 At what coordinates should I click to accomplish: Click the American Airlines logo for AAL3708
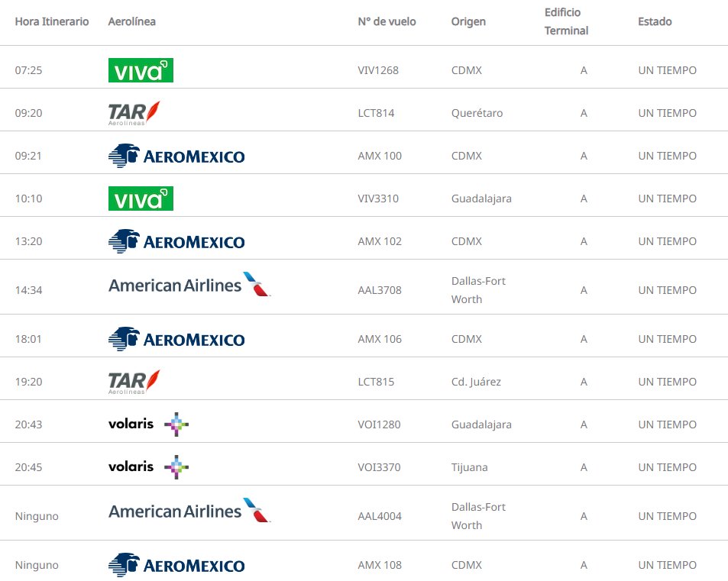pyautogui.click(x=189, y=285)
